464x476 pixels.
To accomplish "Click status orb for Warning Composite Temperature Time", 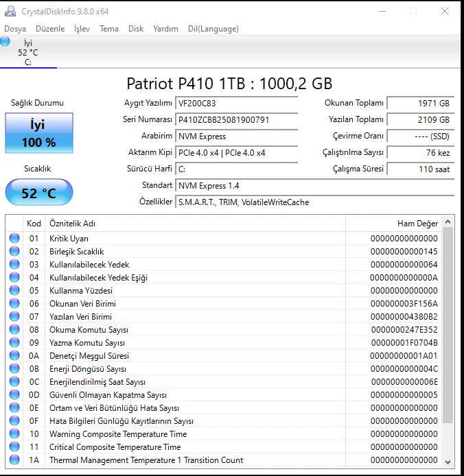I will [x=14, y=433].
